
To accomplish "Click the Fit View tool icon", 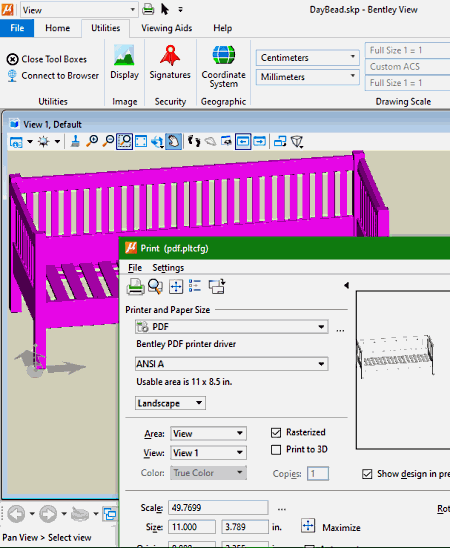I will [141, 142].
